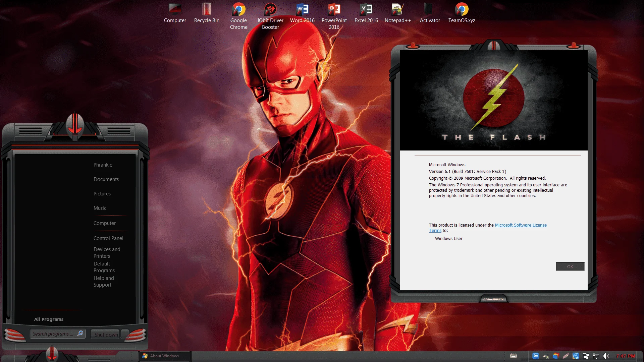Open the Computer desktop icon
The image size is (644, 362).
pyautogui.click(x=175, y=13)
